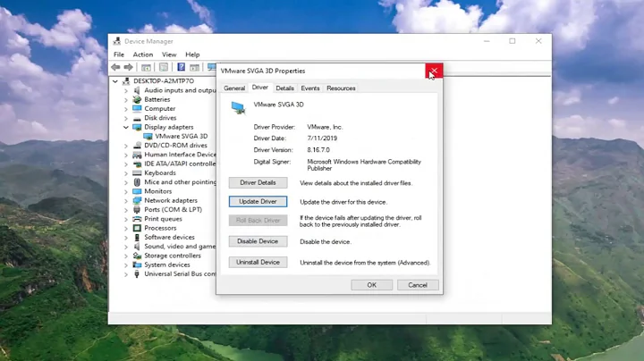644x361 pixels.
Task: Open the Help menu
Action: tap(192, 55)
